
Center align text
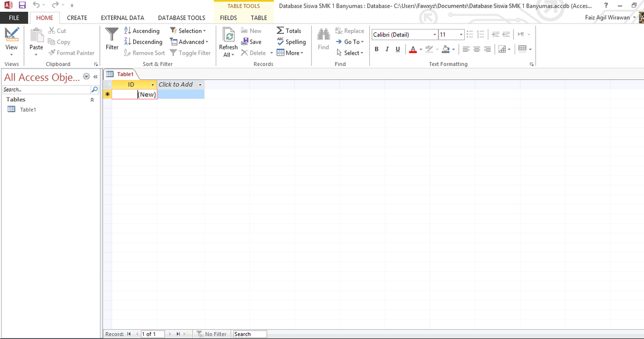coord(475,49)
